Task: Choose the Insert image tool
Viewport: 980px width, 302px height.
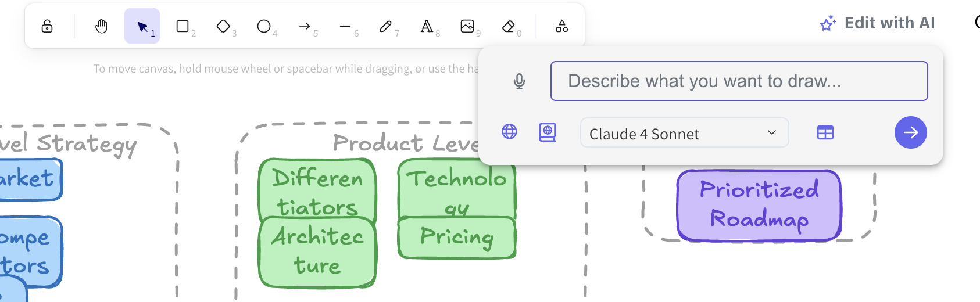Action: (x=467, y=26)
